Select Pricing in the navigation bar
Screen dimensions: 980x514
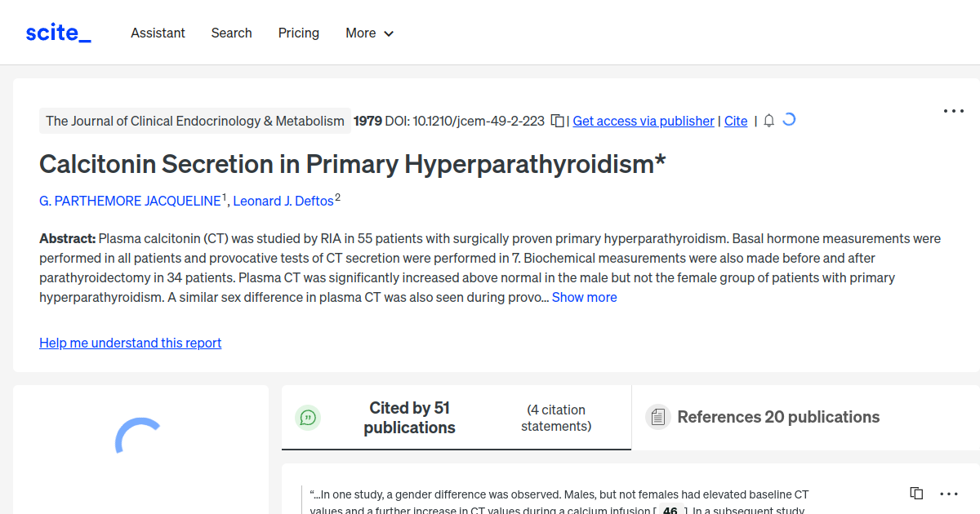tap(298, 33)
